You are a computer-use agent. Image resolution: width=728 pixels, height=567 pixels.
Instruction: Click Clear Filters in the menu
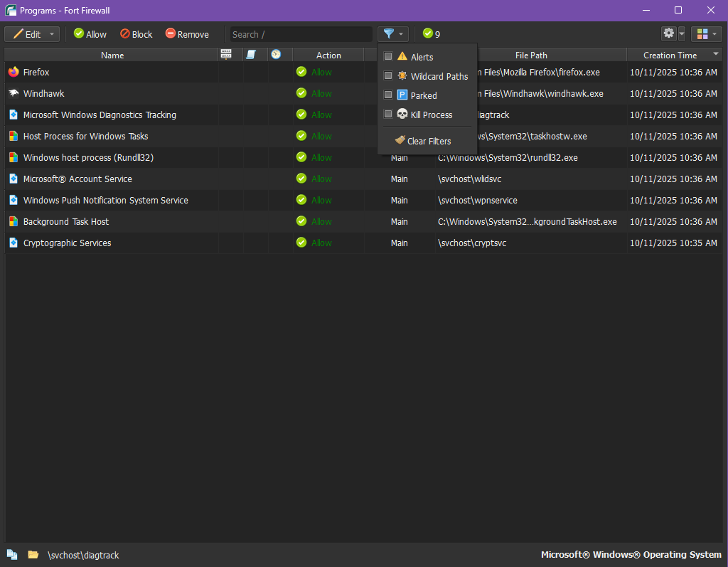(x=427, y=141)
